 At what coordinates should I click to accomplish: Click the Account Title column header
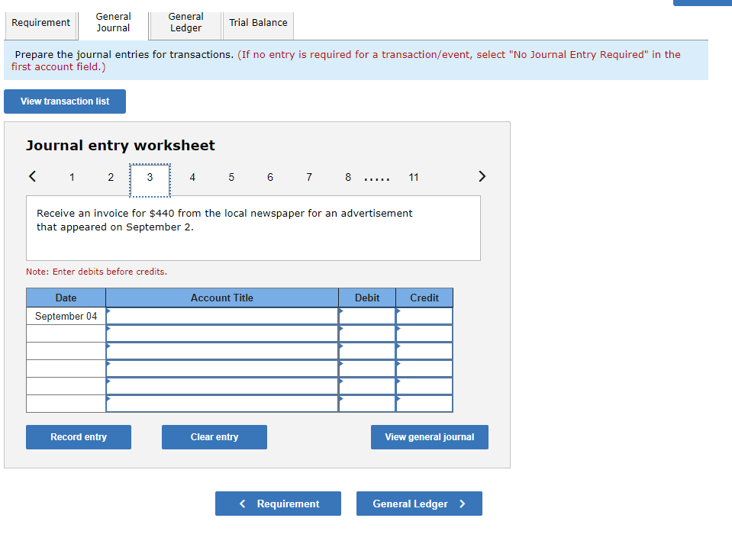(222, 298)
